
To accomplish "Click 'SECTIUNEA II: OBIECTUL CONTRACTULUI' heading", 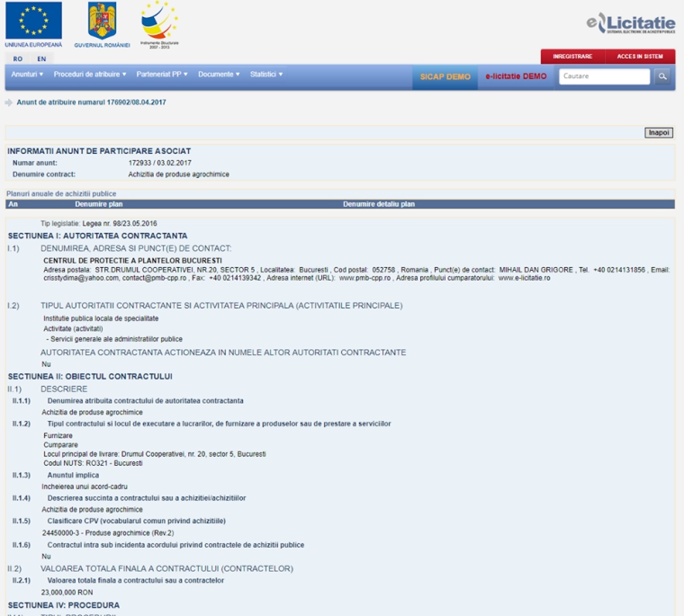I will 90,377.
